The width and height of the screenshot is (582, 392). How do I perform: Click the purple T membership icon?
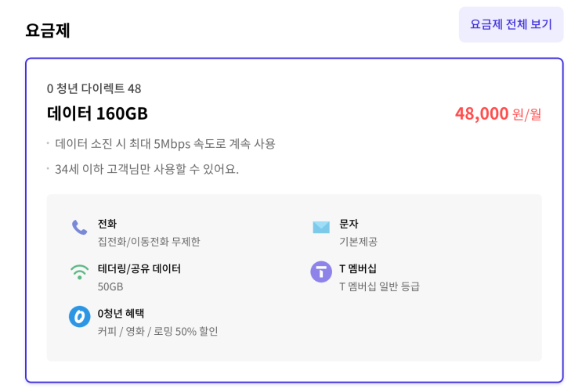click(x=321, y=272)
